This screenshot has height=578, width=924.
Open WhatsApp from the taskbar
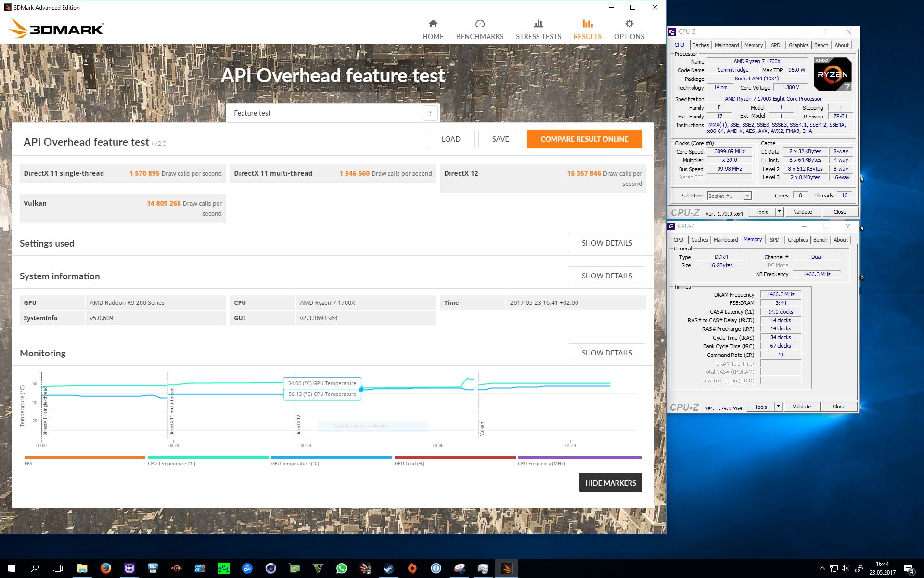click(341, 568)
